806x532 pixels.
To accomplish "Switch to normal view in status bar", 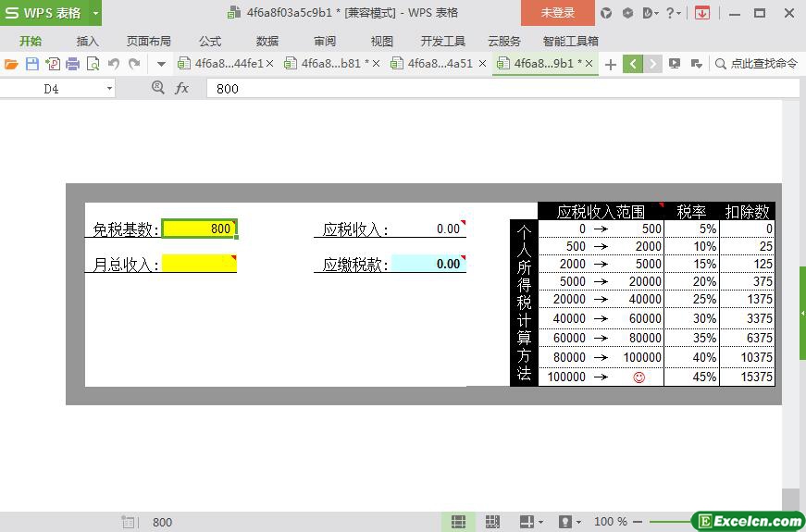I will point(458,522).
